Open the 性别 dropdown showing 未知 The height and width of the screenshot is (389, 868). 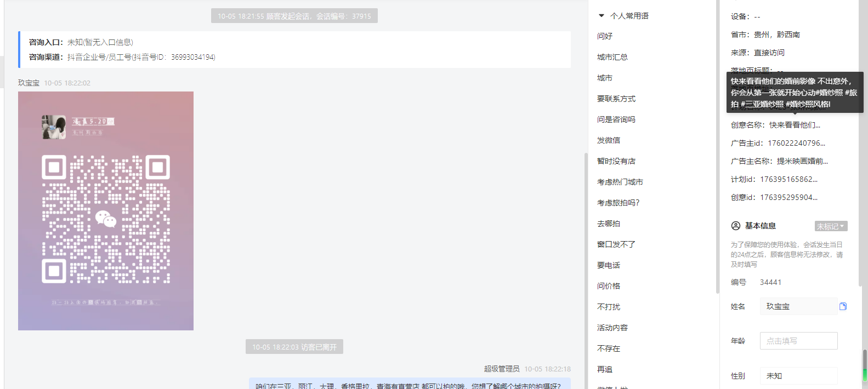pos(798,376)
